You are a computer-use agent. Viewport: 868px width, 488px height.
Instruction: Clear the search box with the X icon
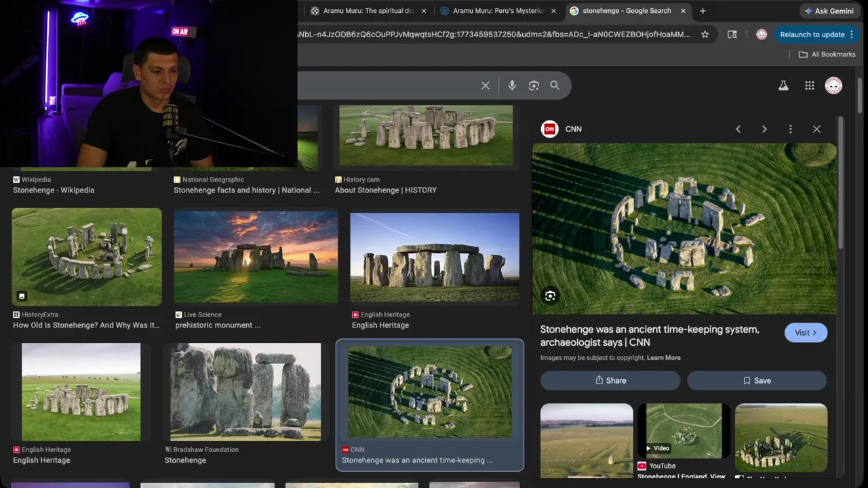point(486,85)
